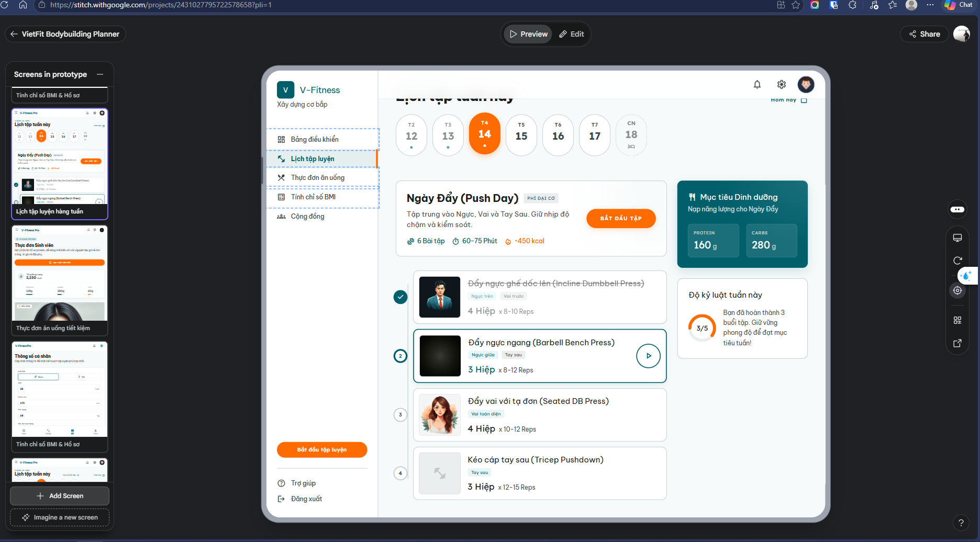Screen dimensions: 980x542
Task: Click ~450 kcal flame icon
Action: (x=508, y=241)
